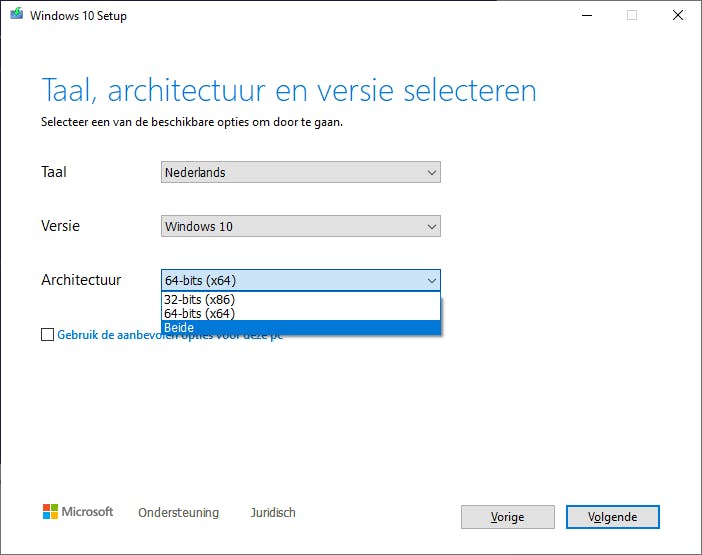Image resolution: width=702 pixels, height=555 pixels.
Task: Go back with the Vorige button
Action: pyautogui.click(x=507, y=517)
